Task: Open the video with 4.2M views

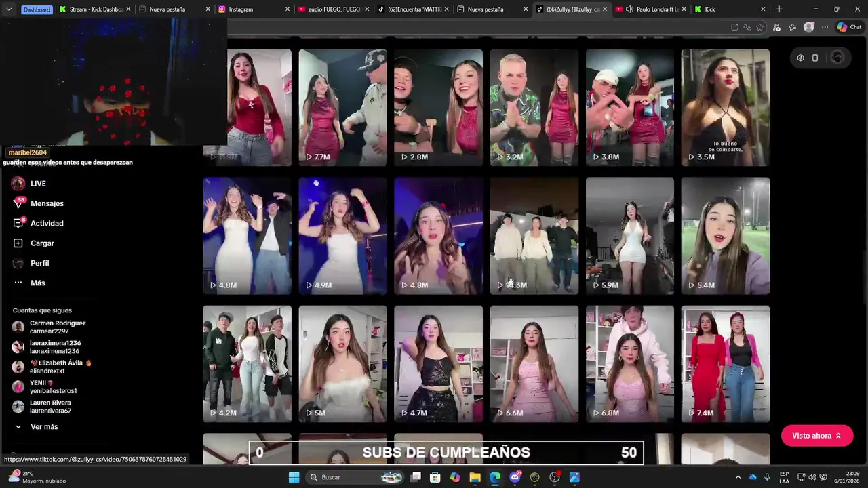Action: pyautogui.click(x=247, y=364)
